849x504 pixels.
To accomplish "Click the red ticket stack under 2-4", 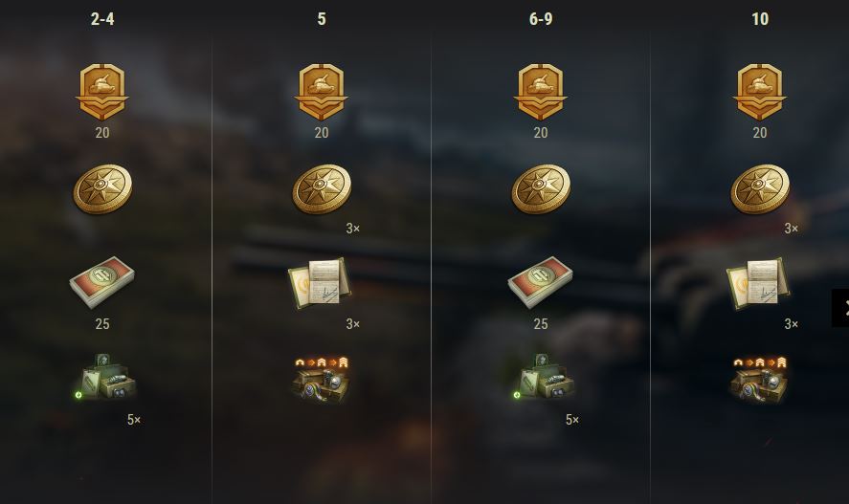I will pyautogui.click(x=102, y=283).
